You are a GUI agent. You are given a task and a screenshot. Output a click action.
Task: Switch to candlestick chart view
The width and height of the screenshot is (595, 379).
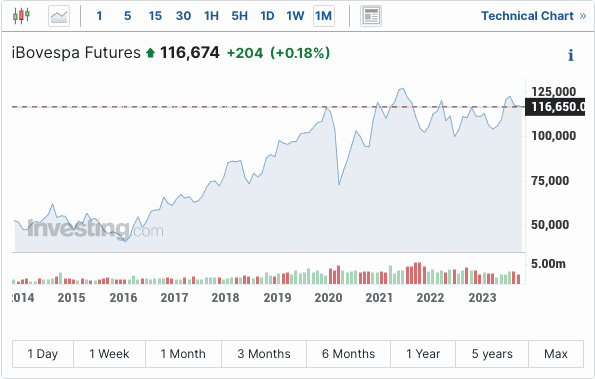[x=21, y=16]
